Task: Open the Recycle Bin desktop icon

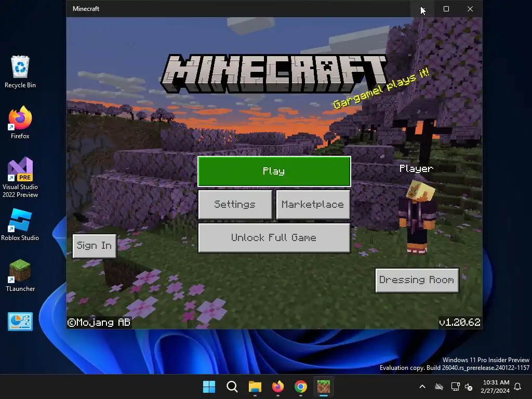Action: pos(20,72)
